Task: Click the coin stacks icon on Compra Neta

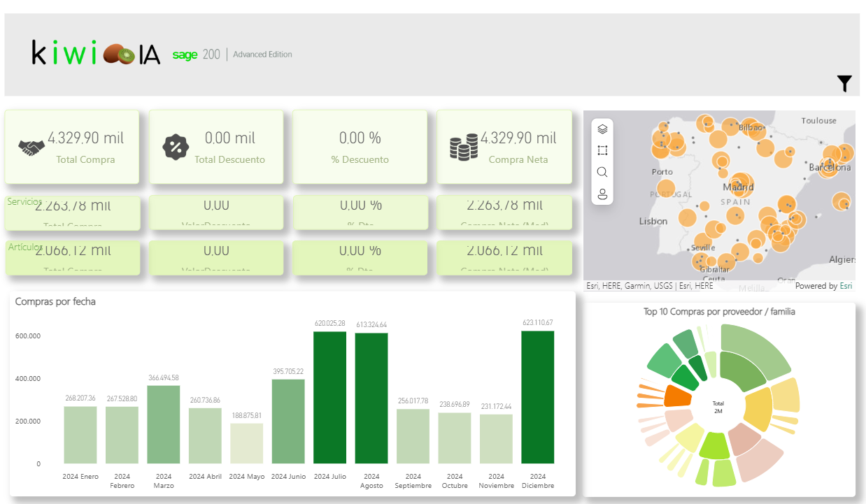Action: click(463, 147)
